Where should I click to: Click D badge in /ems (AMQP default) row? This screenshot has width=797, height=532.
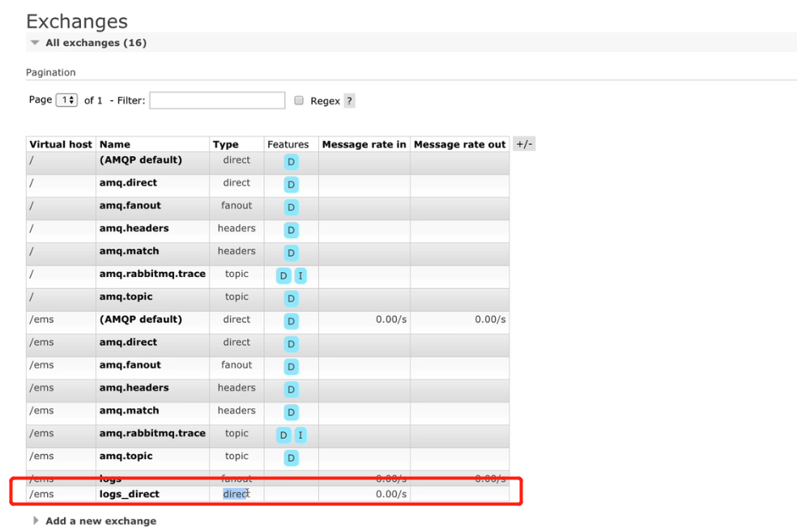[291, 321]
